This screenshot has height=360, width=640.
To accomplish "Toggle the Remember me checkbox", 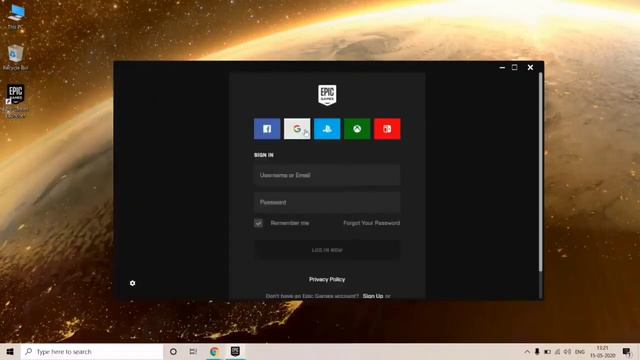I will point(258,223).
